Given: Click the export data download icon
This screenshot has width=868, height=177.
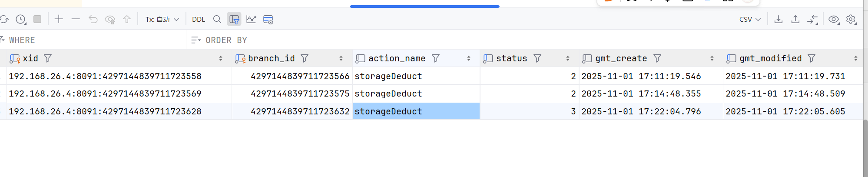Looking at the screenshot, I should 779,19.
